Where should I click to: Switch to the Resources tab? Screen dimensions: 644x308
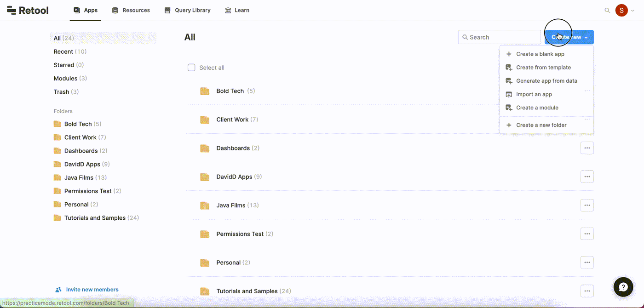[x=131, y=10]
